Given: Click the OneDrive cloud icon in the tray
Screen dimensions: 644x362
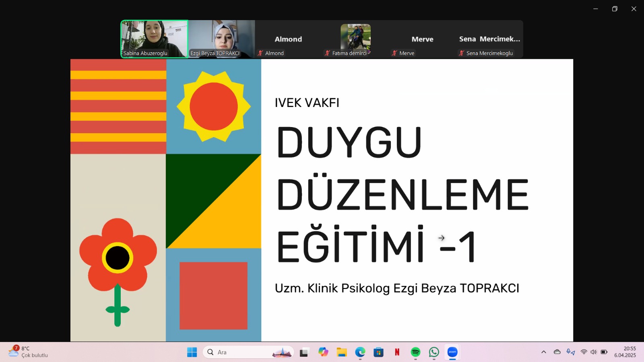Looking at the screenshot, I should coord(557,352).
